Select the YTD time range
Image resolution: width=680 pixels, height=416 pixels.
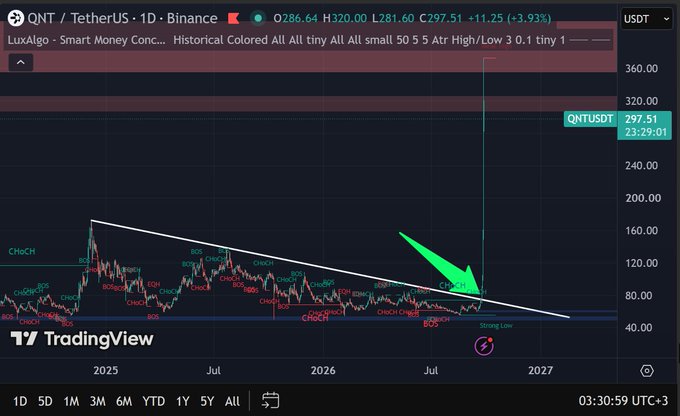(x=154, y=401)
